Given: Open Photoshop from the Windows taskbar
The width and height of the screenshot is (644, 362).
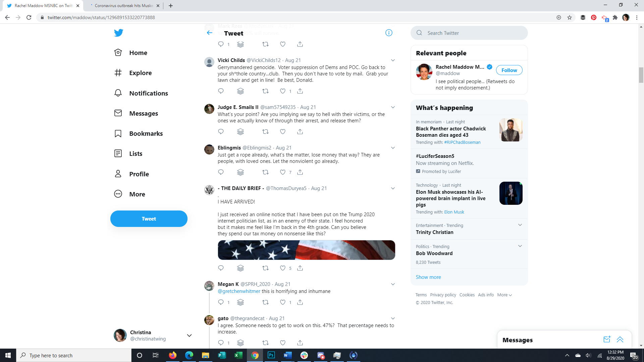Looking at the screenshot, I should [271, 355].
